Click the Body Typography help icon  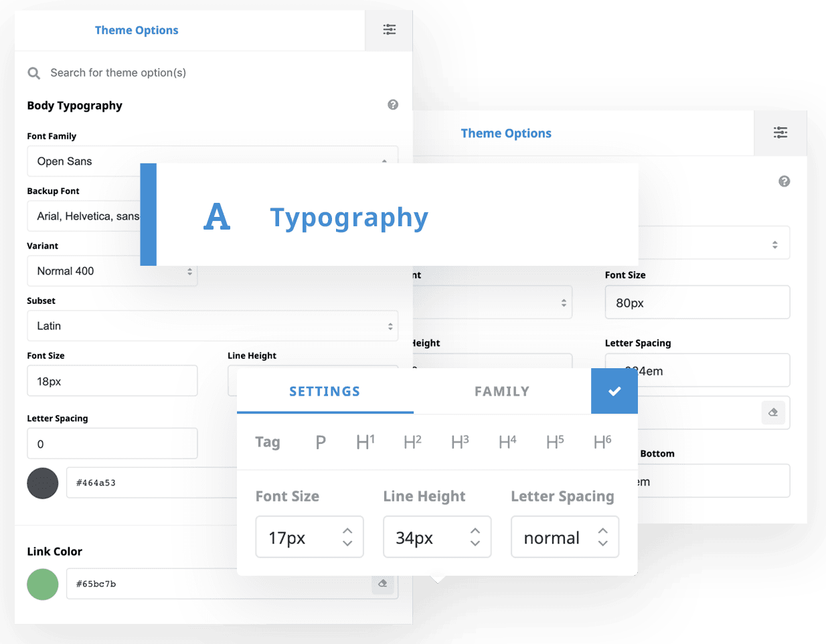pyautogui.click(x=393, y=104)
